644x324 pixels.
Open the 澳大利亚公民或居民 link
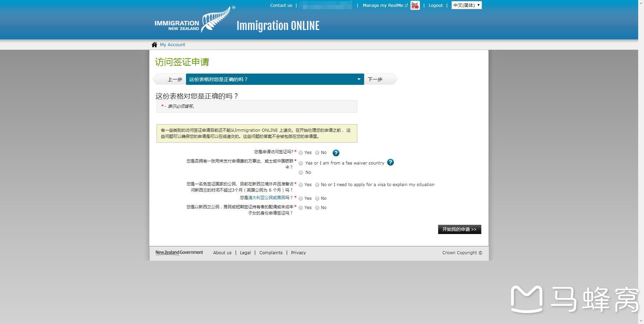click(267, 198)
